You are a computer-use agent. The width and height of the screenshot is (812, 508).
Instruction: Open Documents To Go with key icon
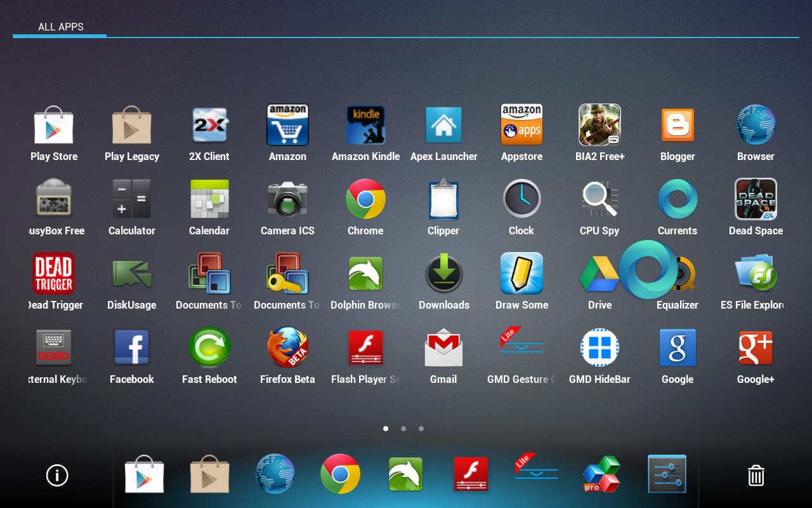click(x=287, y=274)
